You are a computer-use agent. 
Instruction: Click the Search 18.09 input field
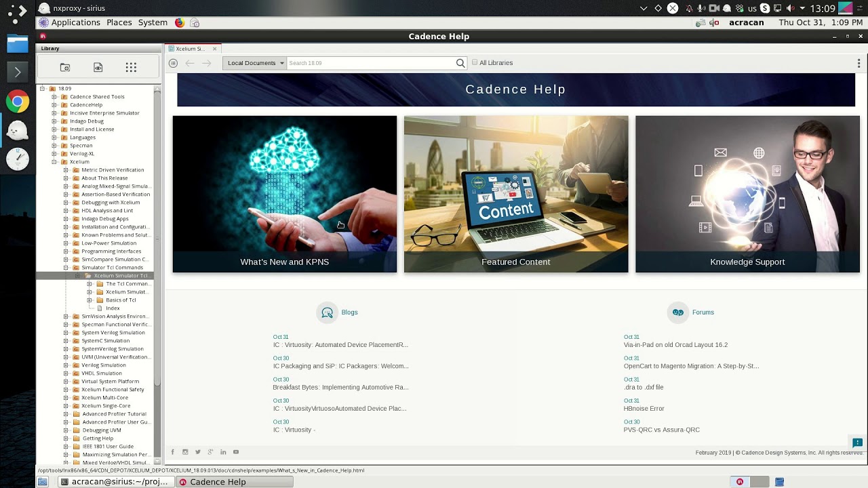(371, 63)
